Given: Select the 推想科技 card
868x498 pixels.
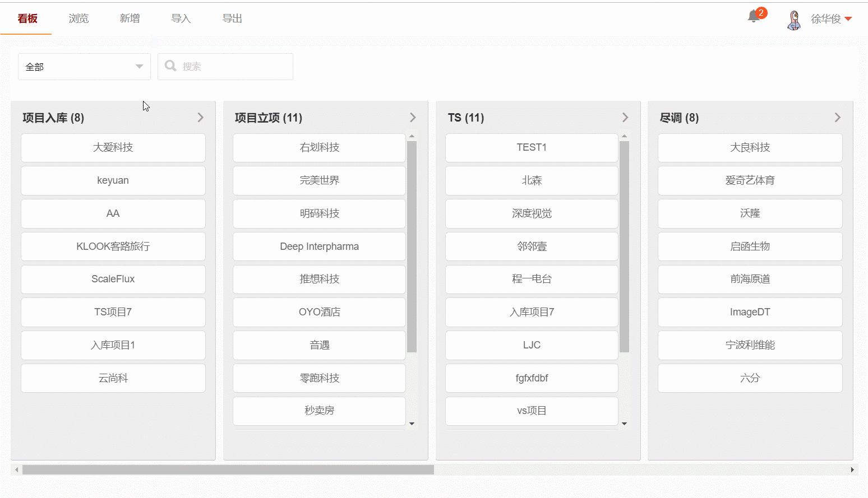Looking at the screenshot, I should 320,279.
